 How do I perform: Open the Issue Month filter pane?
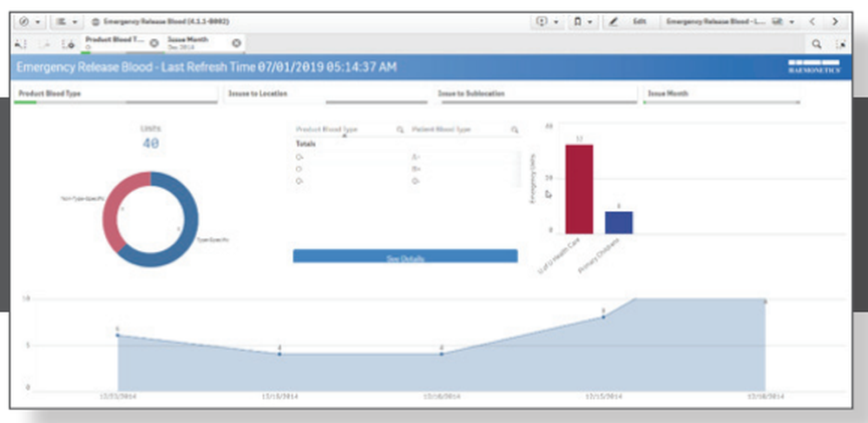pos(721,94)
